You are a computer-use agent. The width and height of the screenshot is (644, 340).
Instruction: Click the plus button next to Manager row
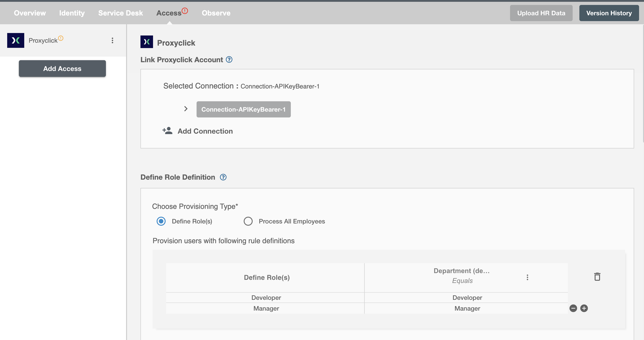click(x=584, y=308)
